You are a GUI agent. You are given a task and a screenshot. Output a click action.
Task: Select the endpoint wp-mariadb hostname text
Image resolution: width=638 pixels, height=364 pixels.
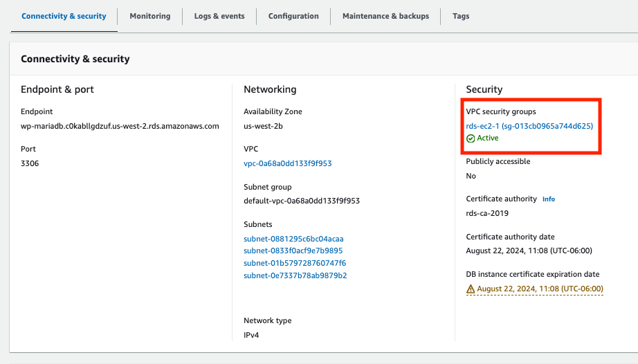[x=120, y=126]
